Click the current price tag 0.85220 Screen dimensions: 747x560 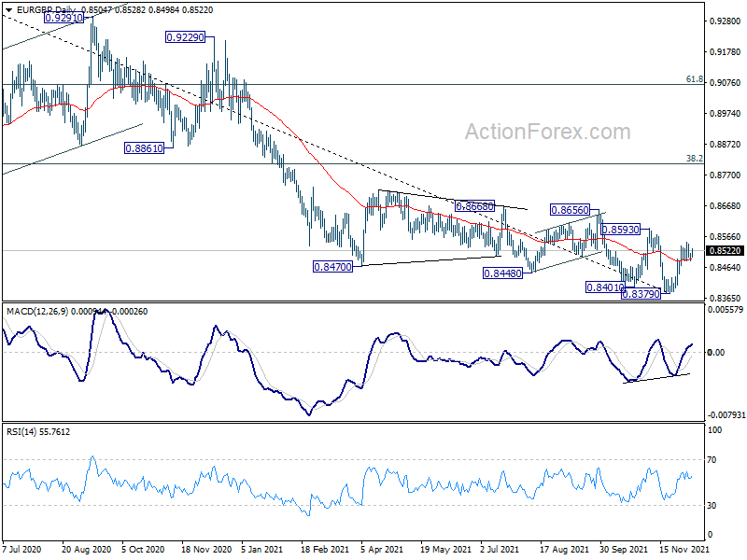(x=726, y=251)
